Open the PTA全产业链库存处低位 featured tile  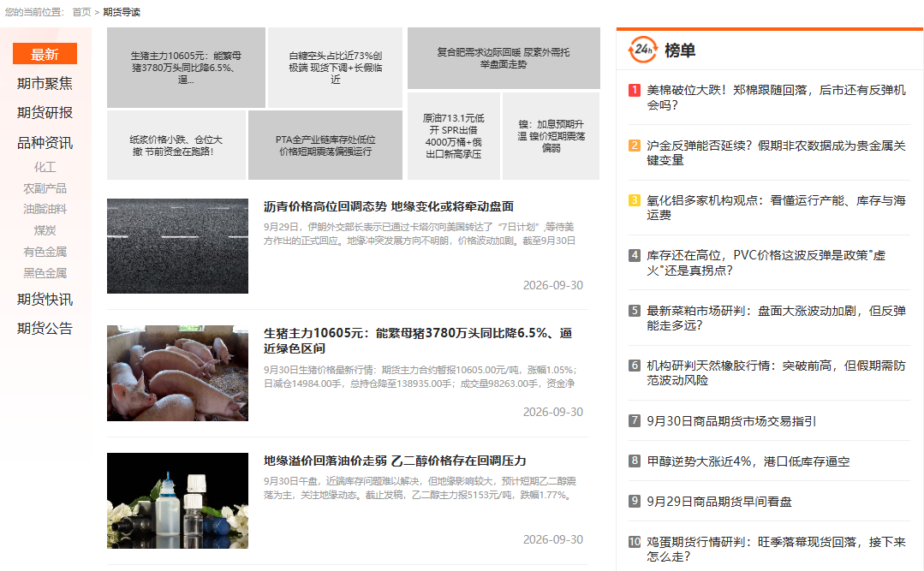click(x=325, y=145)
